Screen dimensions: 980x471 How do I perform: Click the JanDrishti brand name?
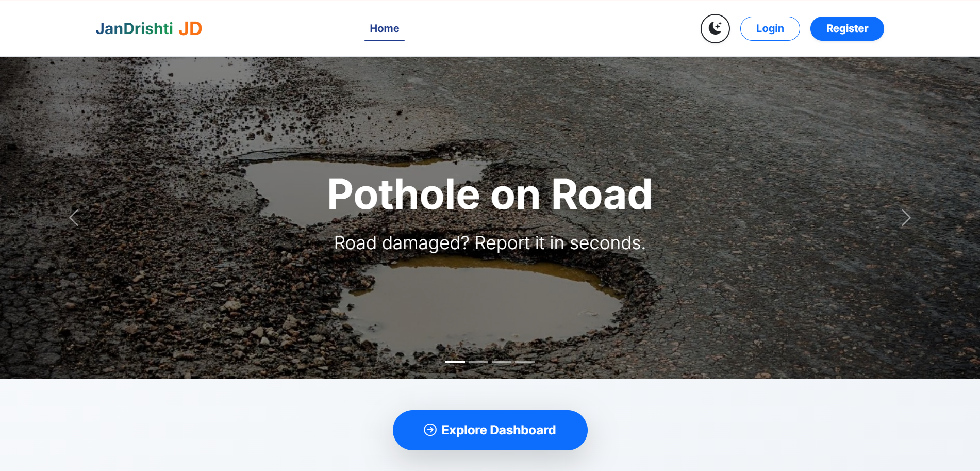tap(134, 28)
